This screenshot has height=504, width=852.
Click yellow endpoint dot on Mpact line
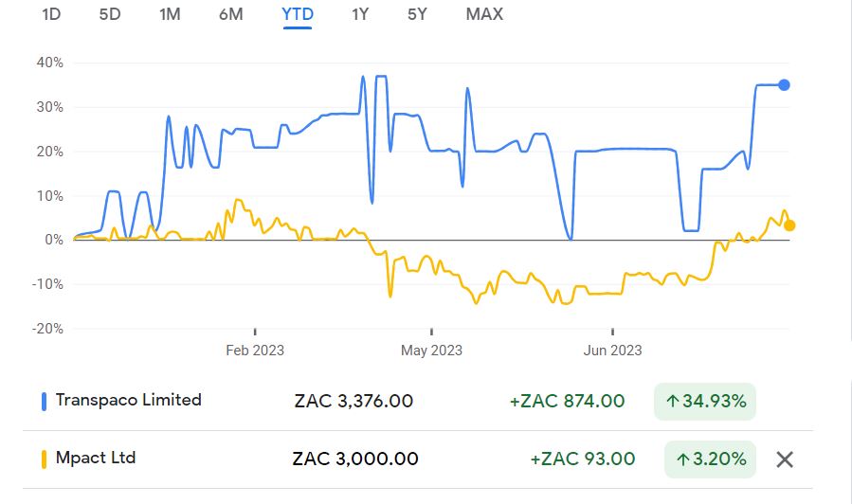pos(789,225)
